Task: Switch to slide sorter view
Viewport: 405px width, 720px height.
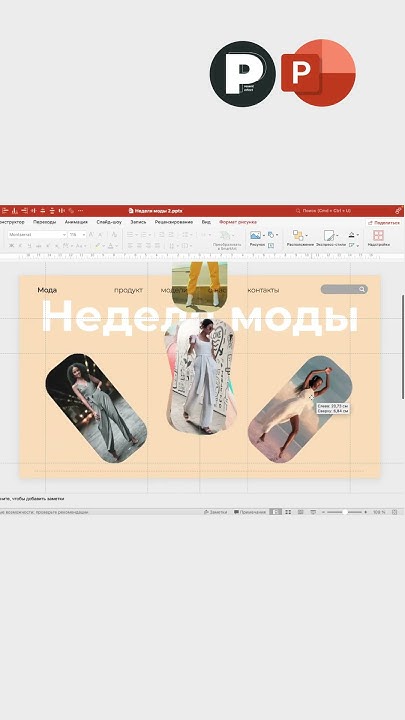Action: click(x=288, y=512)
